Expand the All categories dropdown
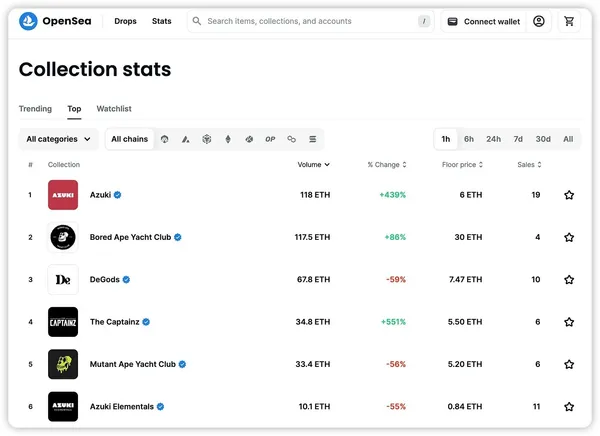Screen dimensions: 600x436 [x=58, y=139]
